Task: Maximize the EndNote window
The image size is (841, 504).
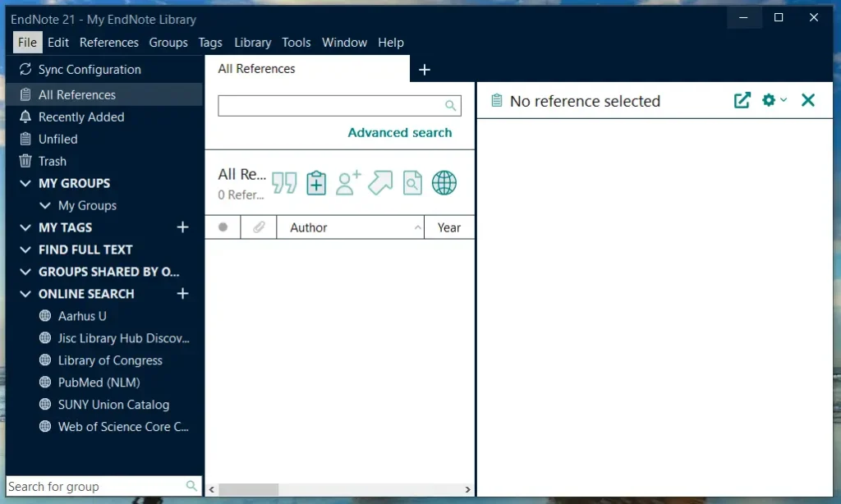Action: (779, 18)
